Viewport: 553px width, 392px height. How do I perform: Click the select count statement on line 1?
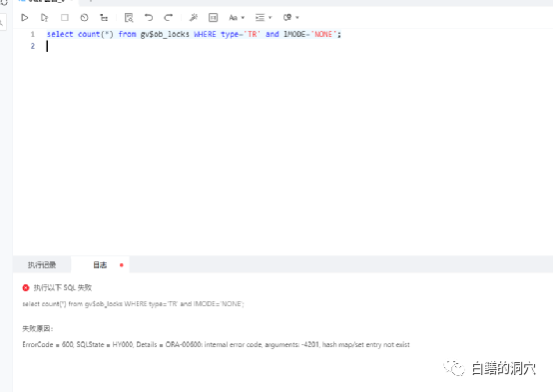(x=194, y=34)
